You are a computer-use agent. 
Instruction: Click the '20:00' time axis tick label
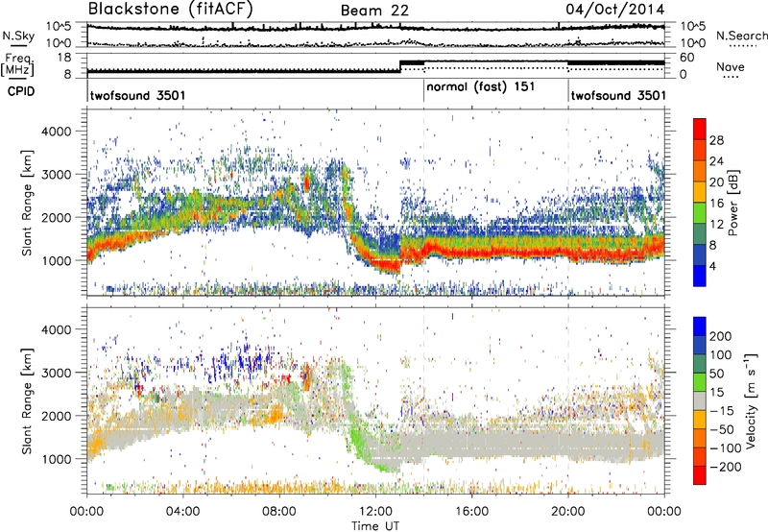pos(568,512)
